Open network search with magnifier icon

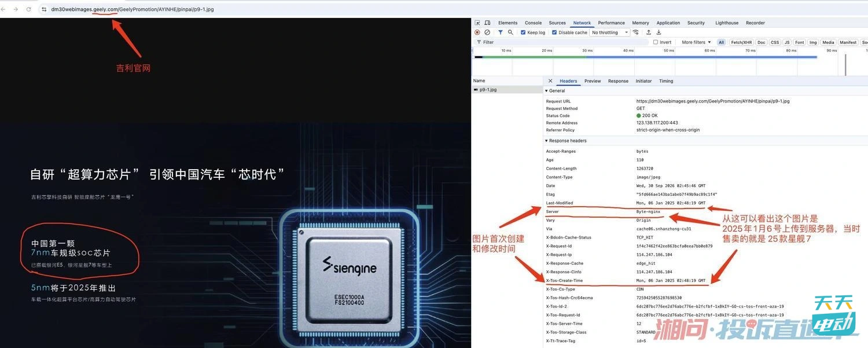[510, 32]
